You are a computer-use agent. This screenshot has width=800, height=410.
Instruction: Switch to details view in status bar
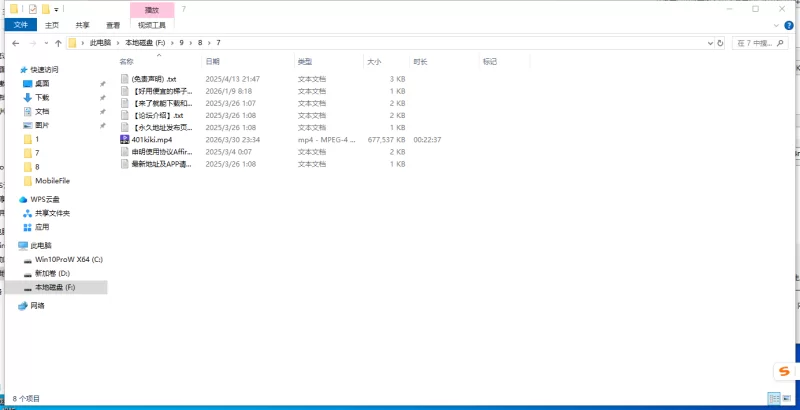tap(774, 398)
